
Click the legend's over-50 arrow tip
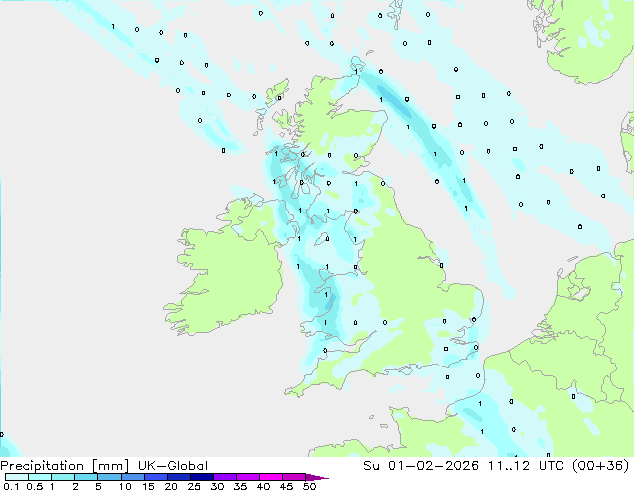coord(317,477)
